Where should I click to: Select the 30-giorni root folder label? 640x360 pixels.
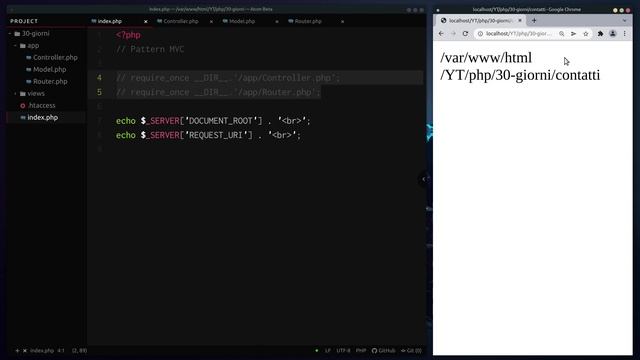click(x=36, y=33)
